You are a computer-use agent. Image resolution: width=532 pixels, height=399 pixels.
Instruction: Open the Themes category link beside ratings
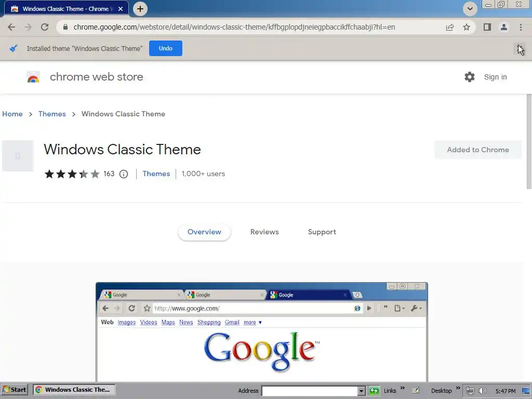click(156, 174)
